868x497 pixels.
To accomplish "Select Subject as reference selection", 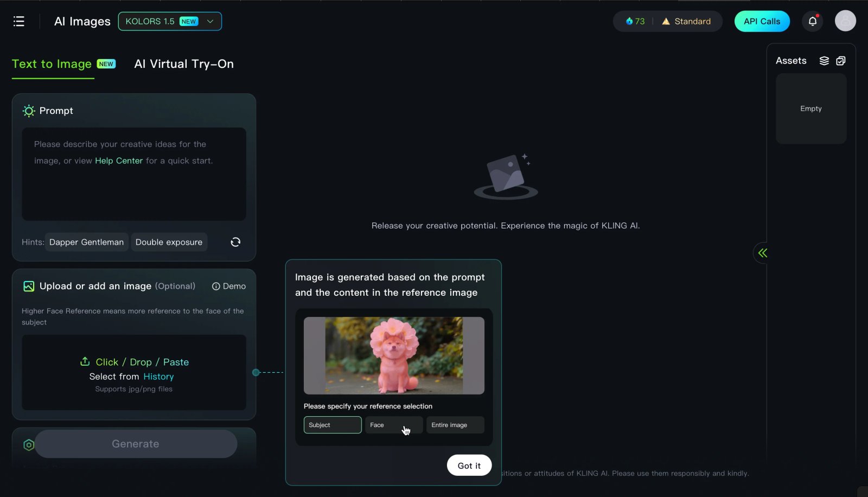I will pos(333,425).
